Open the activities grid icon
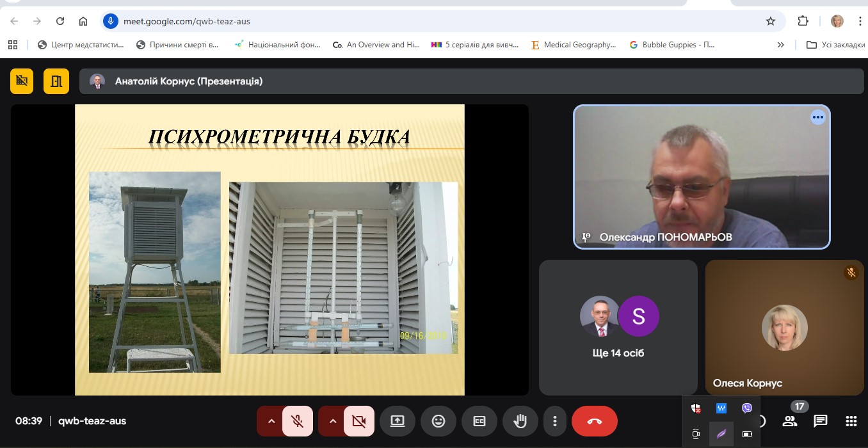The image size is (868, 448). pos(851,421)
